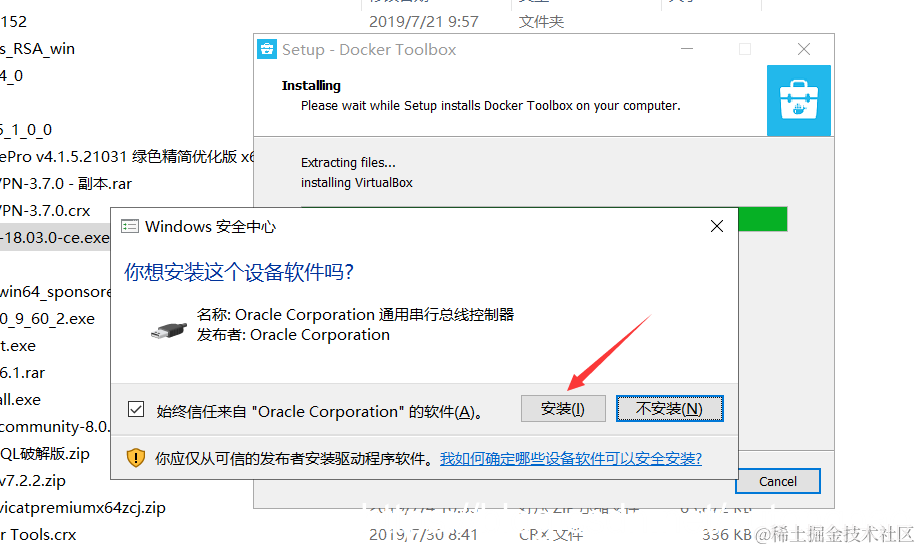The width and height of the screenshot is (921, 551).
Task: Minimize the Docker Toolbox setup window
Action: 687,49
